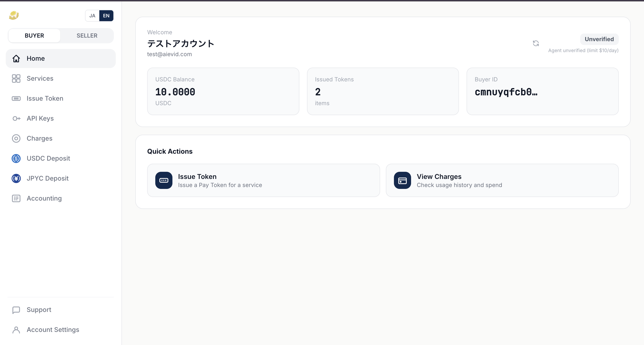The width and height of the screenshot is (644, 345).
Task: Click the Buyer ID cmnuyqfcb0… value
Action: tap(506, 92)
